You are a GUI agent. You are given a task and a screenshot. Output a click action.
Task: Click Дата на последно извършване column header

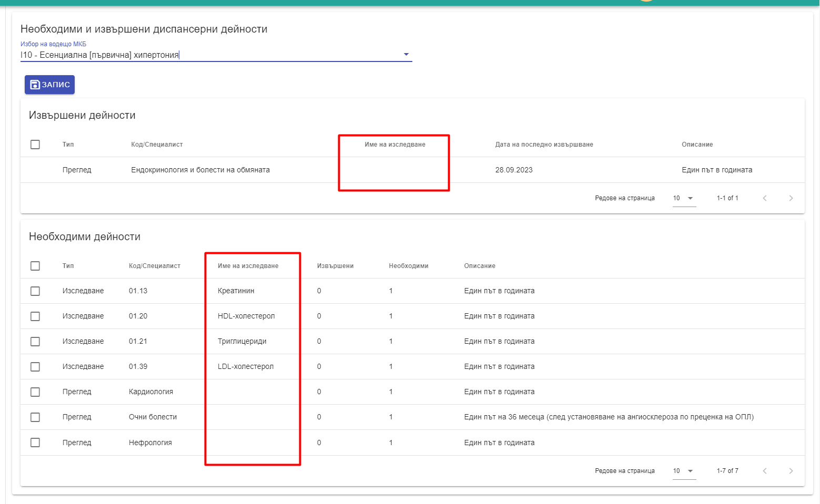(544, 145)
